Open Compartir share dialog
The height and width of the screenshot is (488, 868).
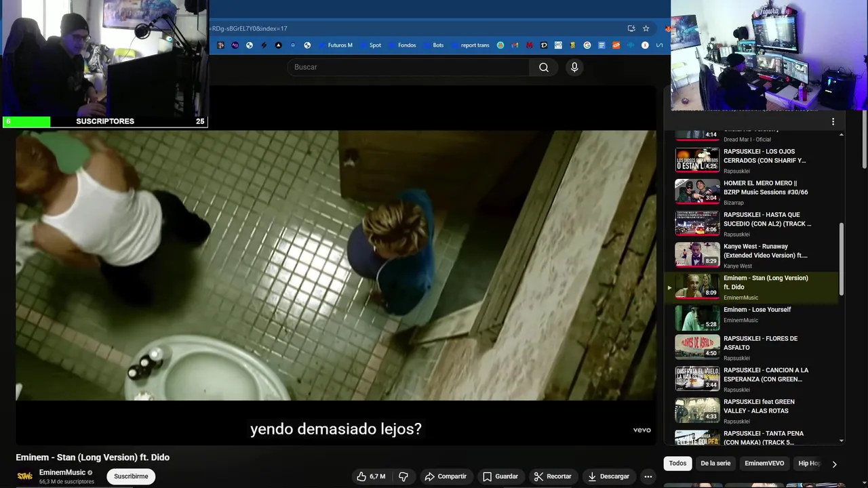pos(446,476)
